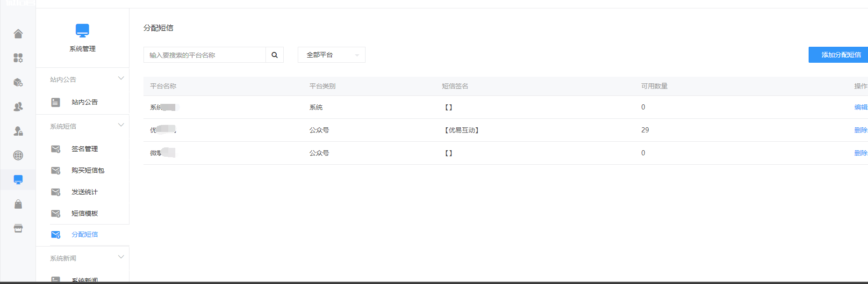Click 删除 in the 优易互动 row

[x=861, y=130]
